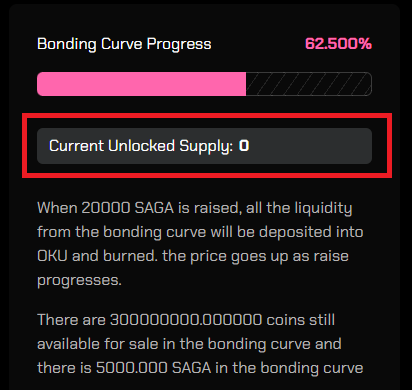The image size is (412, 390).
Task: Select the pink 62.500% progress value
Action: pyautogui.click(x=338, y=43)
